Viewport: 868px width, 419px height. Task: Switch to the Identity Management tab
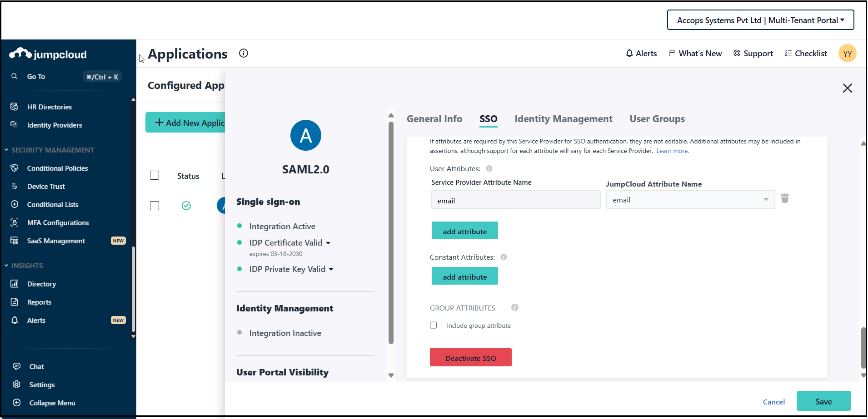[x=563, y=119]
